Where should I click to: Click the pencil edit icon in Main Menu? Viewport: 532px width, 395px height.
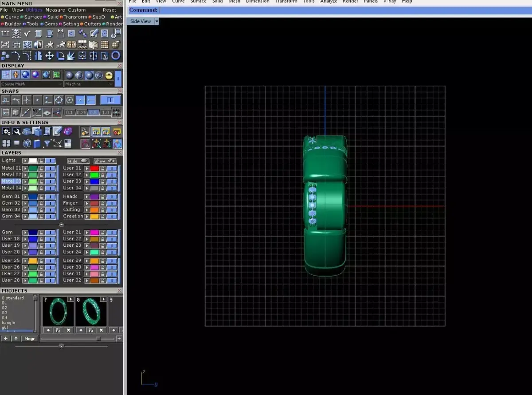pyautogui.click(x=94, y=34)
